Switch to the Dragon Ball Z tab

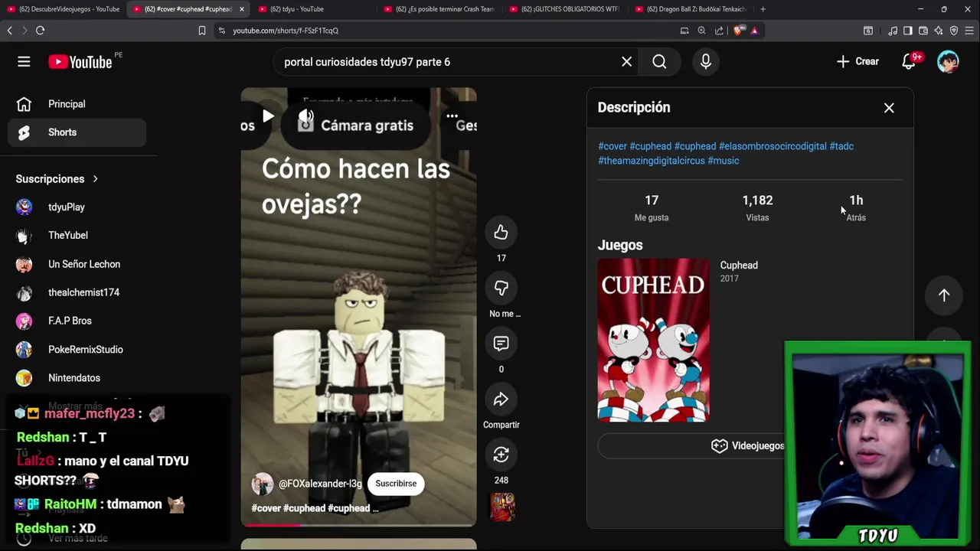(x=691, y=9)
